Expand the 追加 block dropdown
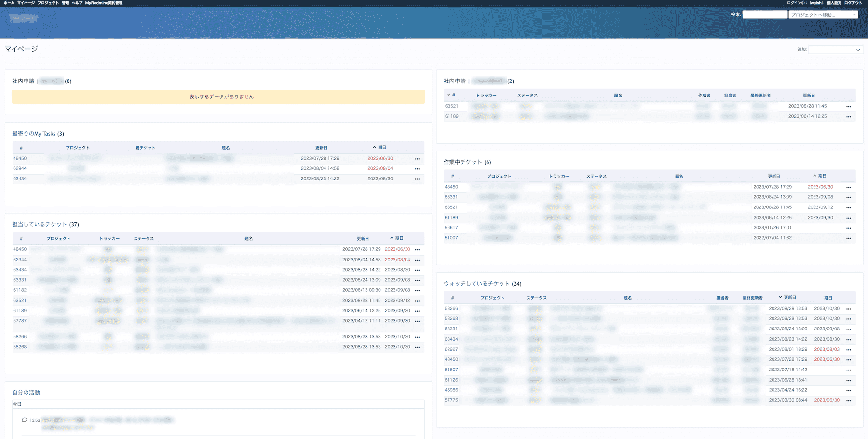 (x=835, y=50)
